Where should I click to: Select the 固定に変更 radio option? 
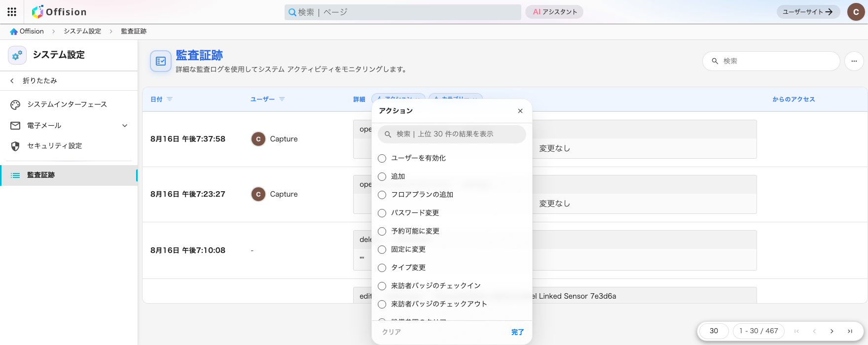tap(382, 249)
